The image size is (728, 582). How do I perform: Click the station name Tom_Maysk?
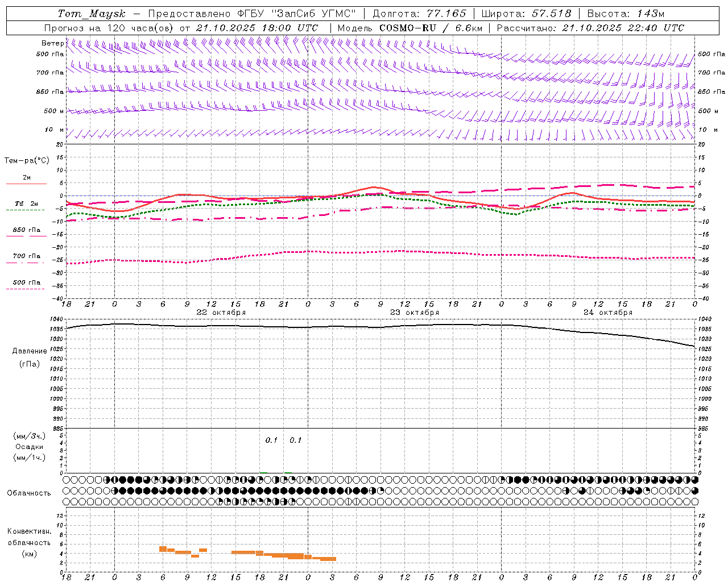[92, 14]
